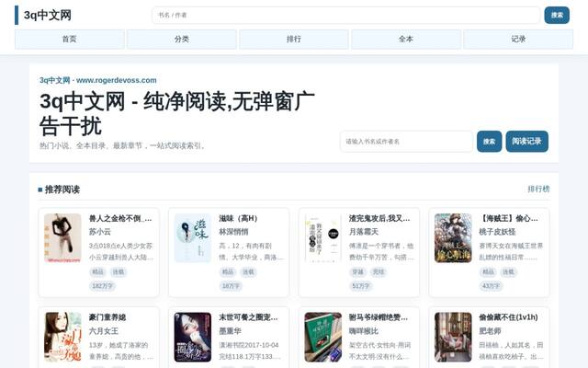Open the 滋味（高H） book cover
Viewport: 588px width, 368px height.
click(193, 238)
